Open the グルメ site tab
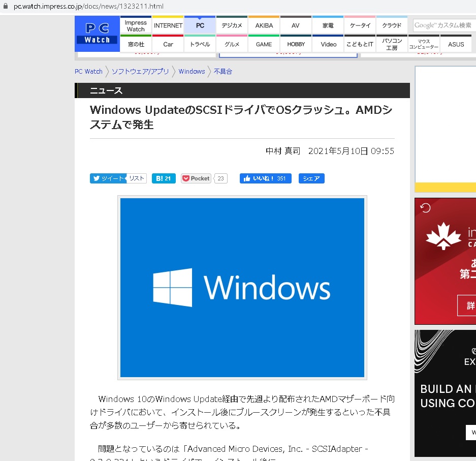The width and height of the screenshot is (476, 461). tap(232, 44)
